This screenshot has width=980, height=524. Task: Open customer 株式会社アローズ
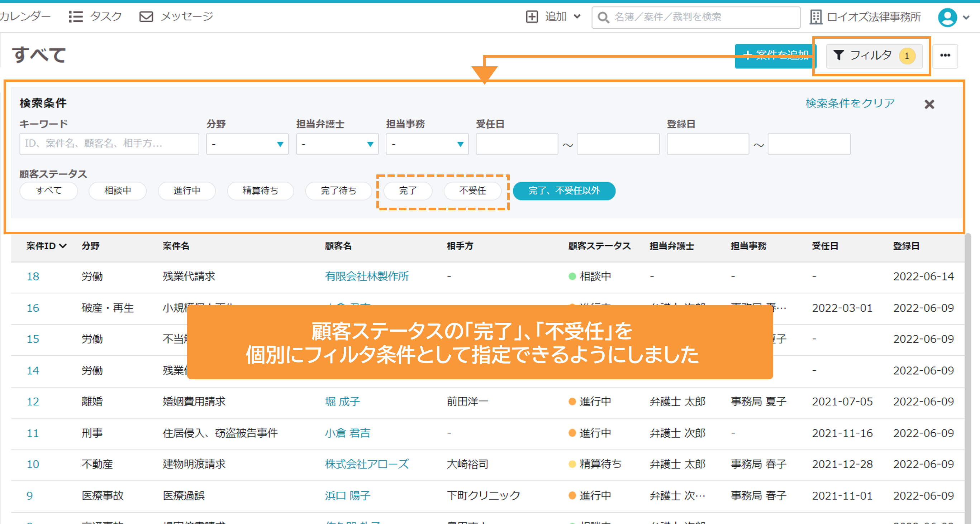tap(367, 464)
